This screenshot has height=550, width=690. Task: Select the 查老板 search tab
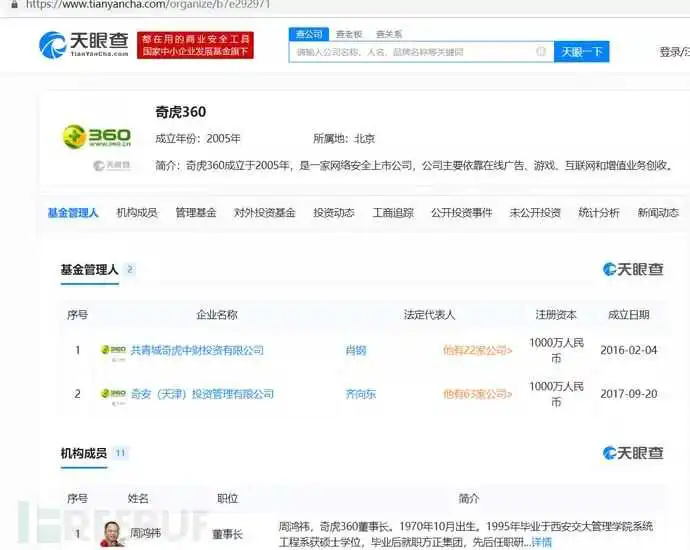[349, 34]
